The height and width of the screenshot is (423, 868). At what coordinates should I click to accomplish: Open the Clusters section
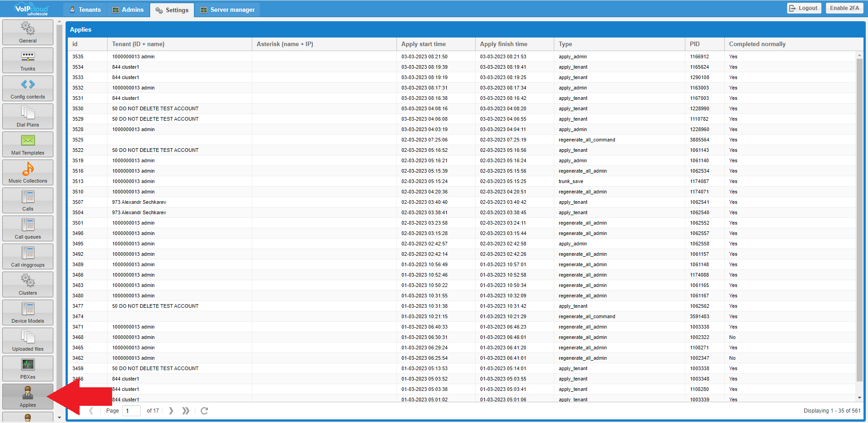click(x=28, y=284)
